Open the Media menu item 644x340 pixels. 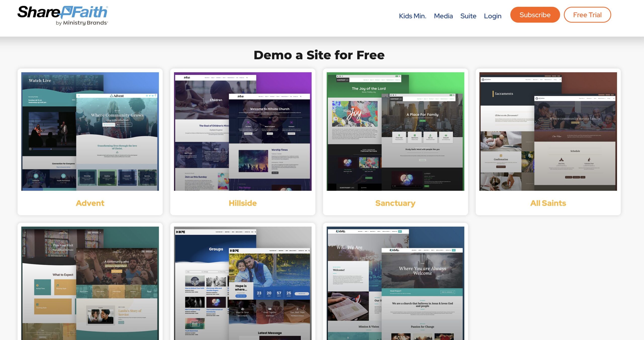443,16
